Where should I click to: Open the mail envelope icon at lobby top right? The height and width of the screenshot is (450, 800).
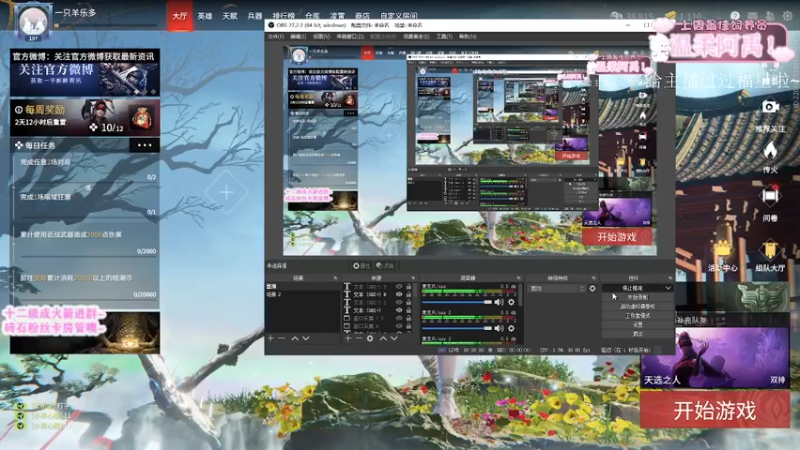click(753, 16)
